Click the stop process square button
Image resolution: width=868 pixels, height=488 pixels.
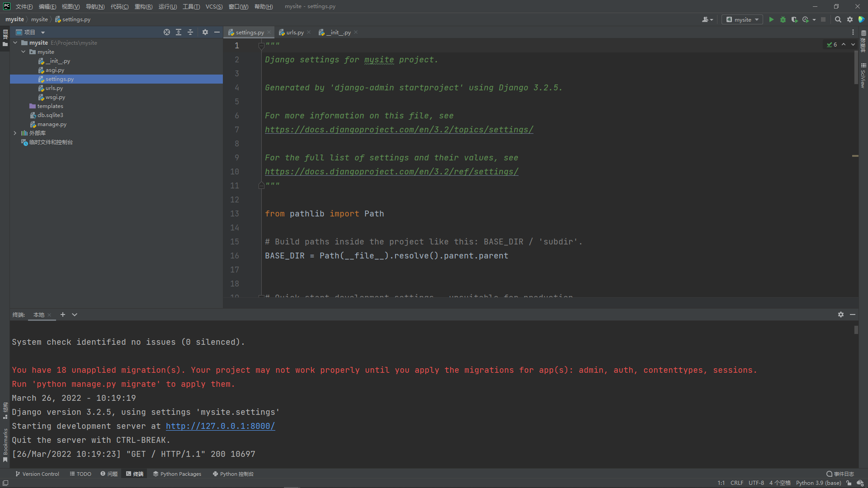click(x=823, y=19)
